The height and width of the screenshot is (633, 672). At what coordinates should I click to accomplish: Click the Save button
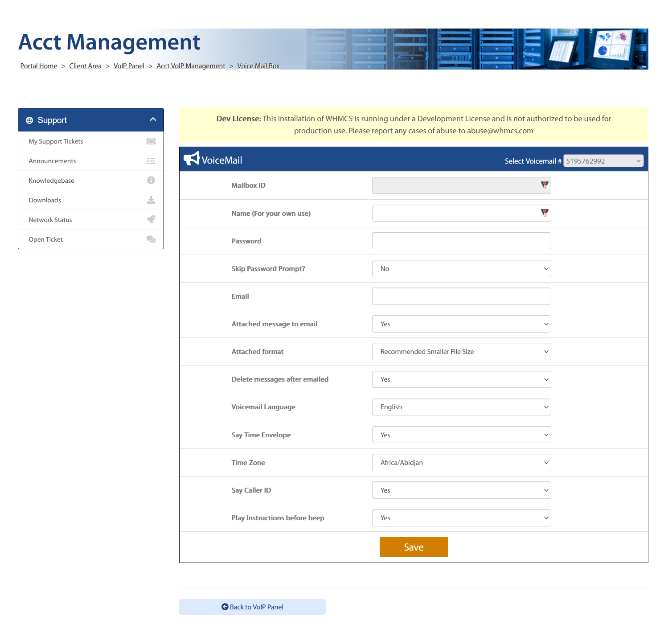tap(414, 547)
